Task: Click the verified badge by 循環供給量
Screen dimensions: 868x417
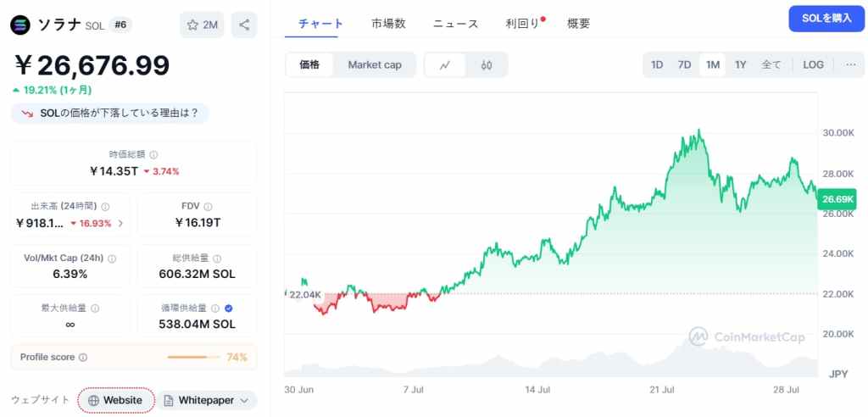Action: [229, 309]
